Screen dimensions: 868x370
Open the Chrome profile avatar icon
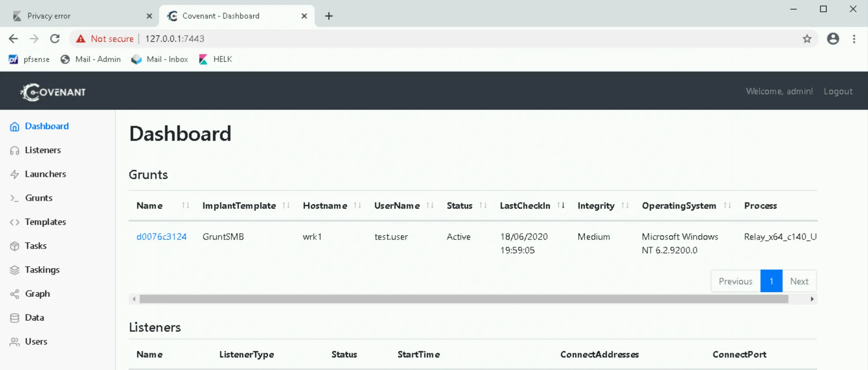coord(833,38)
